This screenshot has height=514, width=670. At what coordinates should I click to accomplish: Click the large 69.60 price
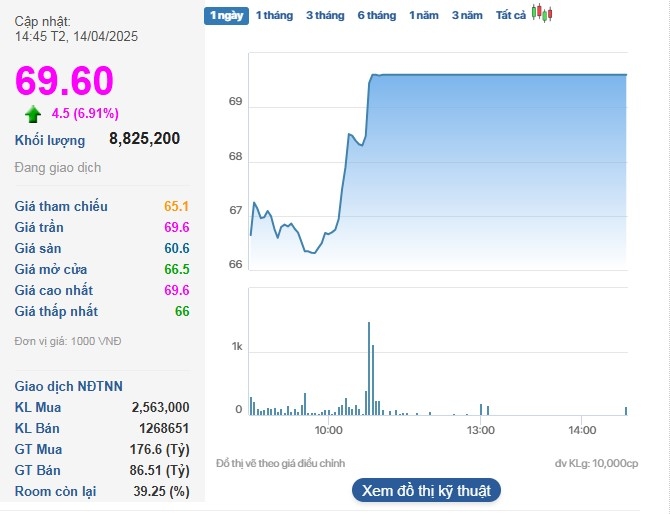click(x=64, y=81)
